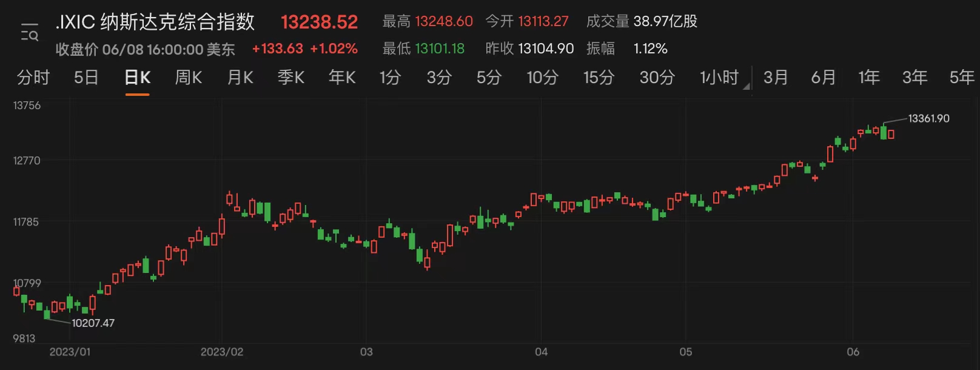Viewport: 980px width, 370px height.
Task: Click the 13756 price axis label
Action: pyautogui.click(x=27, y=106)
